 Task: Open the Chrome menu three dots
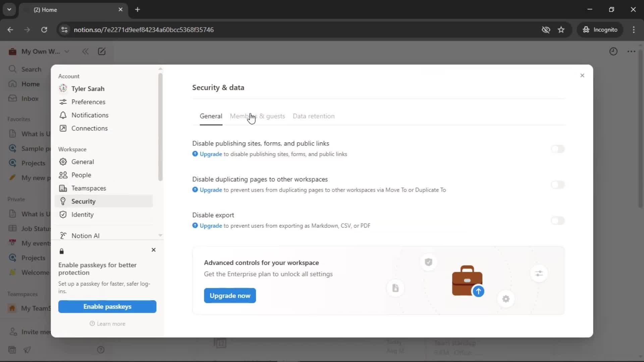point(634,29)
